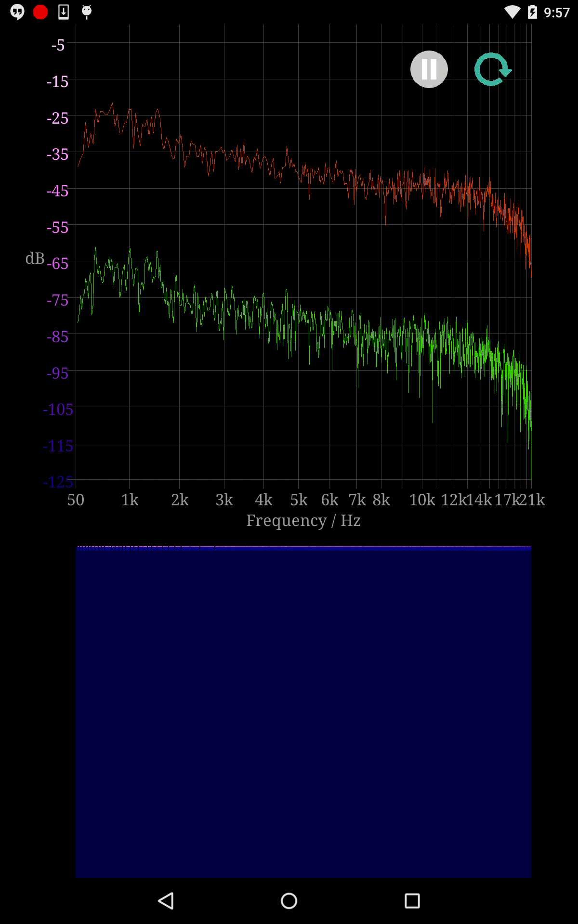Image resolution: width=578 pixels, height=924 pixels.
Task: Tap the -105 dB axis value
Action: pyautogui.click(x=58, y=410)
